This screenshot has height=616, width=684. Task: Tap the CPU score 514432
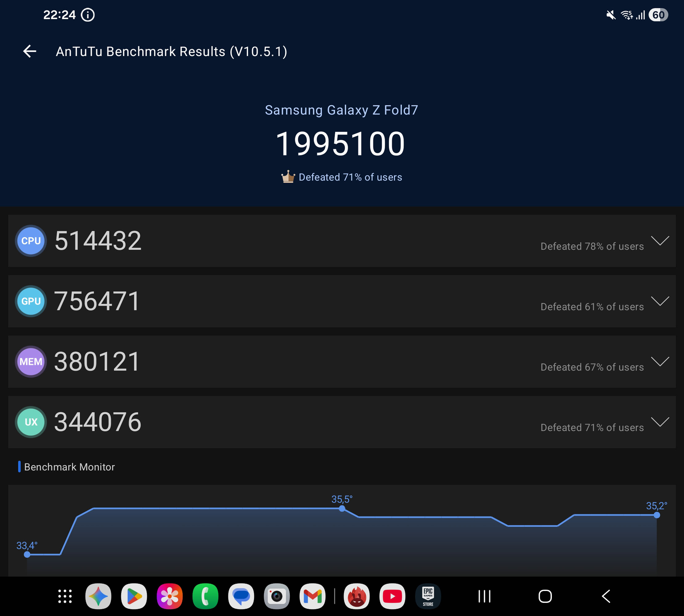point(98,241)
